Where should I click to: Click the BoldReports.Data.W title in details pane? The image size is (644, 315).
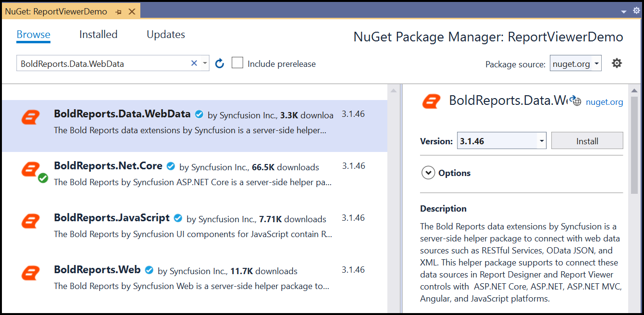[x=508, y=101]
